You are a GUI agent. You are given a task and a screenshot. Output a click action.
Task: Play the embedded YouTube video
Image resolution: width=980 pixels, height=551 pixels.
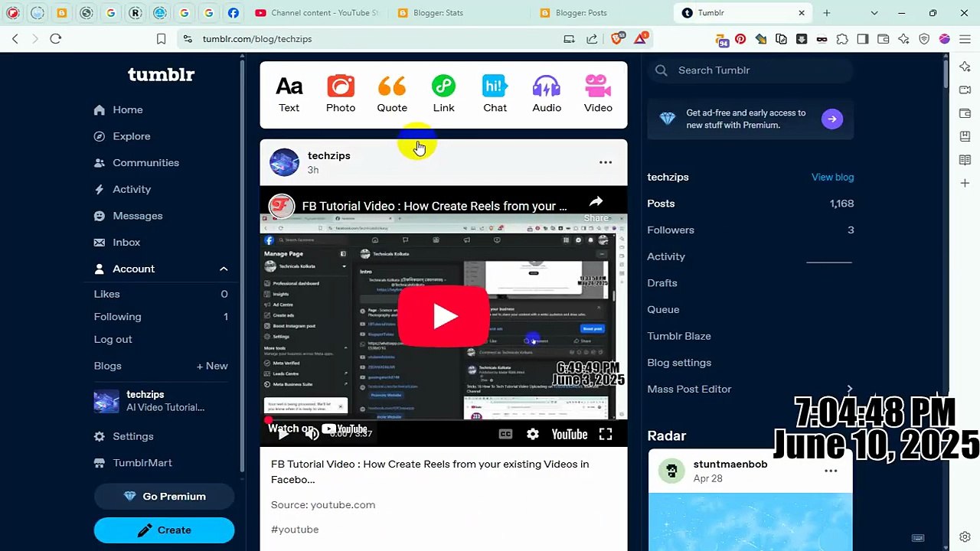(444, 316)
